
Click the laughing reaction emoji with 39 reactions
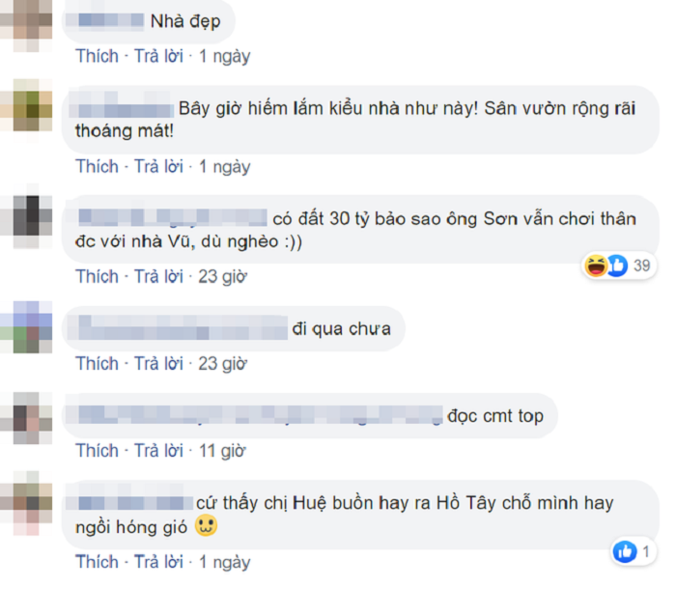pyautogui.click(x=596, y=266)
